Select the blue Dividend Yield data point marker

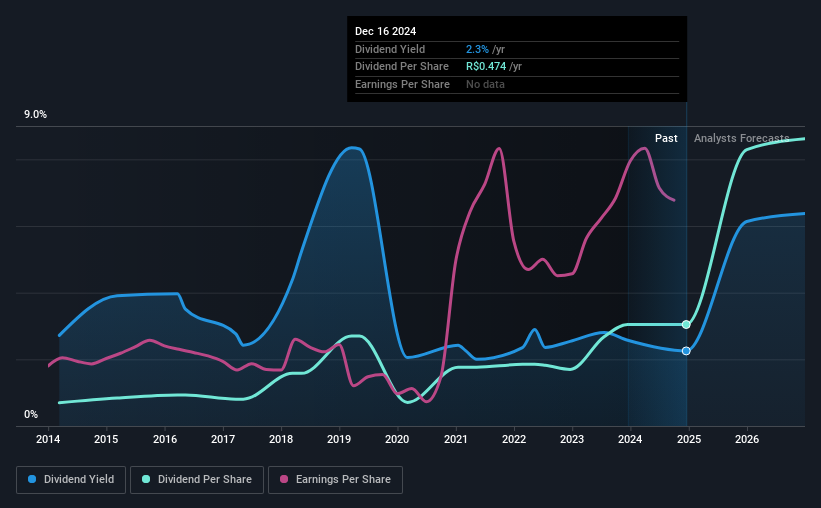point(686,351)
